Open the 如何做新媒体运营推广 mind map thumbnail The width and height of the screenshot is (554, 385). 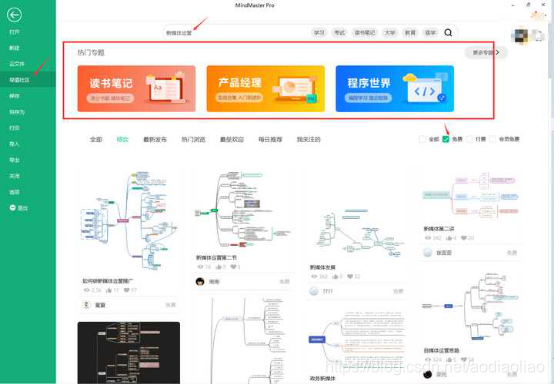click(x=129, y=221)
